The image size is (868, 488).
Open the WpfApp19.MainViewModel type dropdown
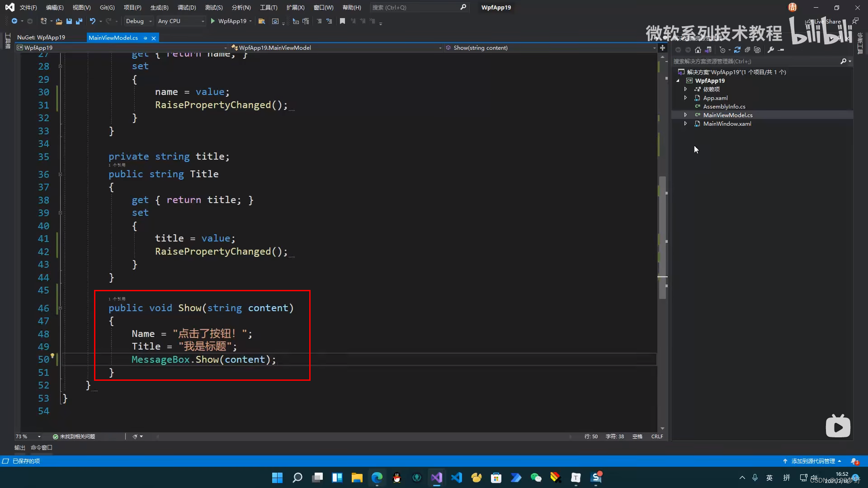[336, 47]
